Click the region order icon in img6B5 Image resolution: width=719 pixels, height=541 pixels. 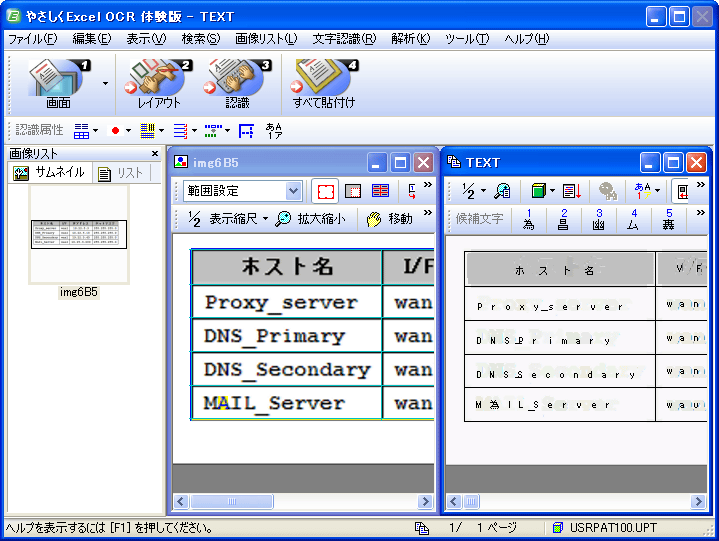click(411, 191)
